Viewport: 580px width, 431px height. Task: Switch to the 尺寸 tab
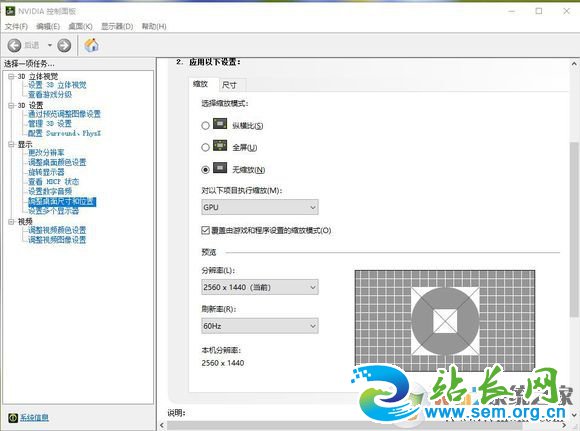229,85
